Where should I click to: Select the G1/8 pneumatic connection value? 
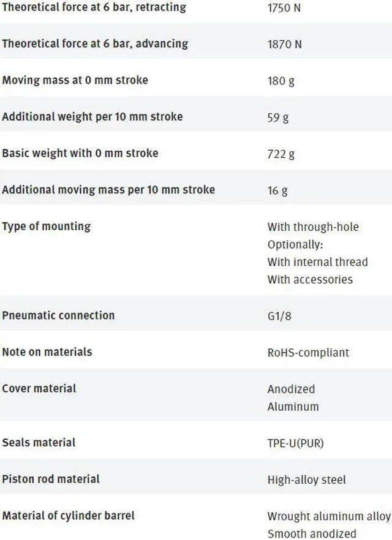pyautogui.click(x=282, y=316)
